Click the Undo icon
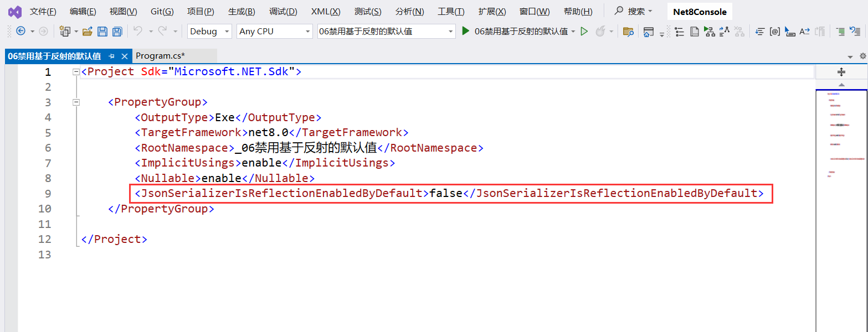This screenshot has width=868, height=332. point(138,31)
